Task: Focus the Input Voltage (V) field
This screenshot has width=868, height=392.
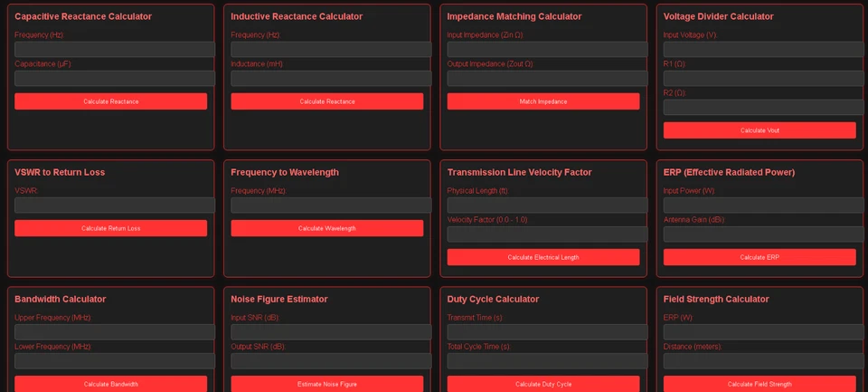Action: [x=764, y=50]
